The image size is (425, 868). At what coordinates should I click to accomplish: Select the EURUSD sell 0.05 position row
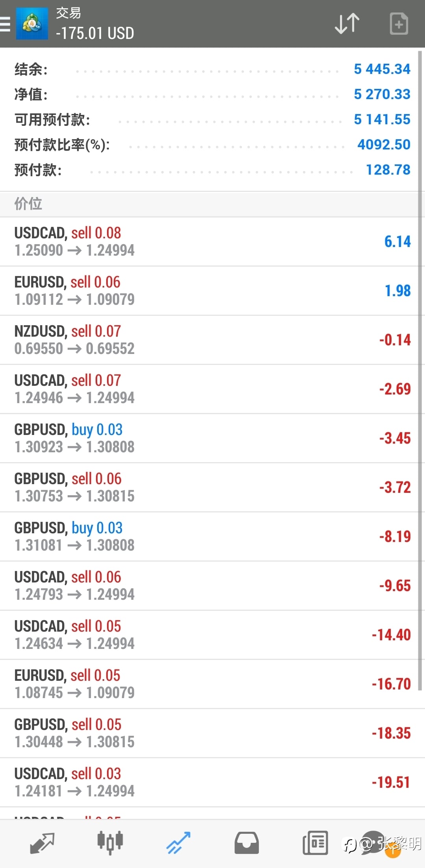click(213, 684)
